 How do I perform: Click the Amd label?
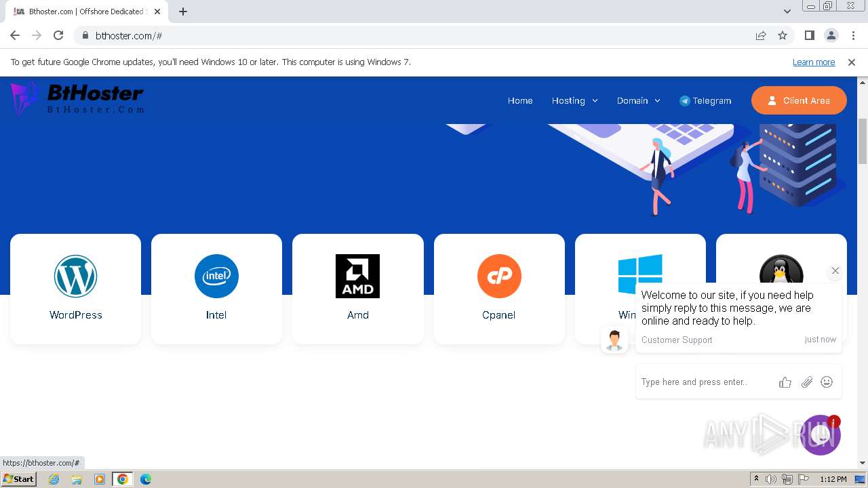coord(358,314)
